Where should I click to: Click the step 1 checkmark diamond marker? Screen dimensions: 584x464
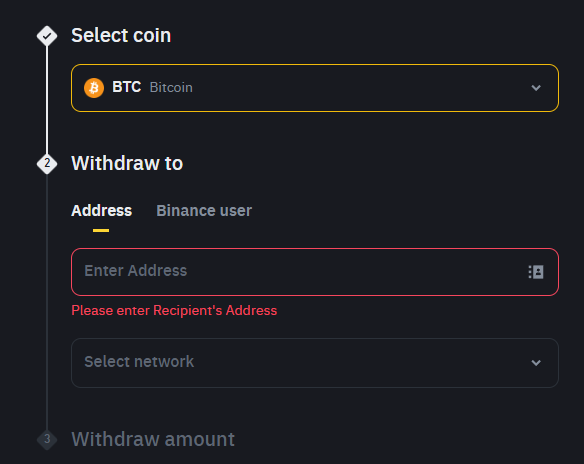(x=47, y=36)
